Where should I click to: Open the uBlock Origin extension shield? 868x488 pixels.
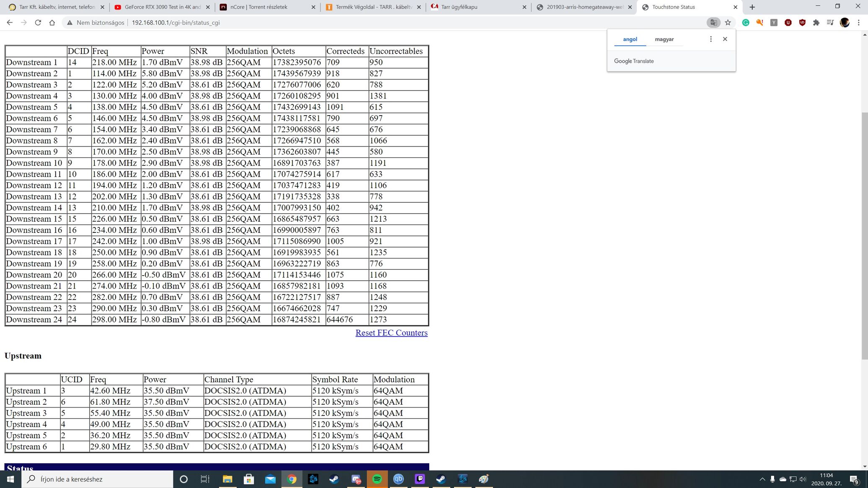click(x=802, y=23)
